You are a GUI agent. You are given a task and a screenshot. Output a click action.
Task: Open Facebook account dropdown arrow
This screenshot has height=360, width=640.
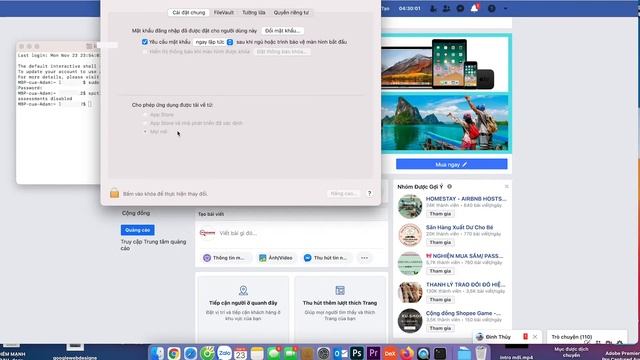pos(505,8)
